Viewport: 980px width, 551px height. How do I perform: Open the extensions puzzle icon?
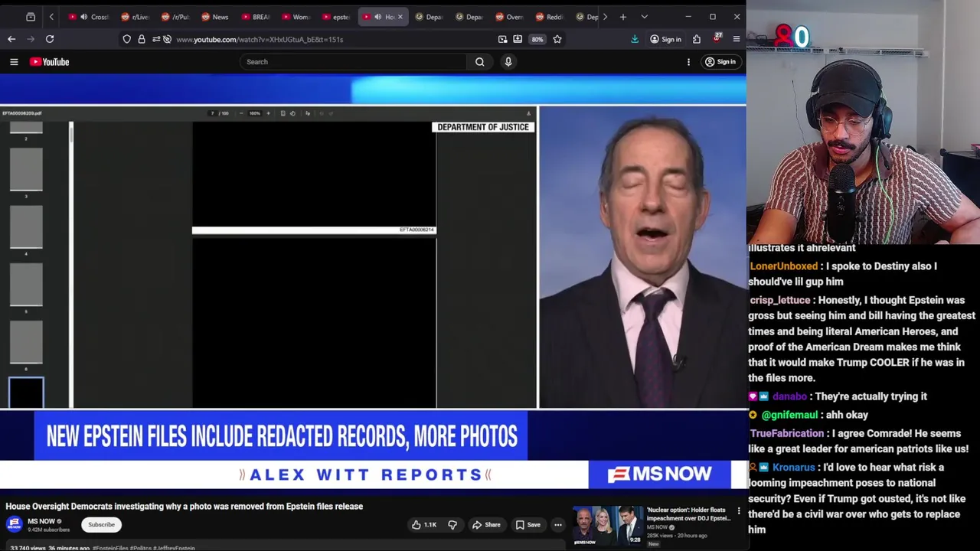[x=697, y=39]
